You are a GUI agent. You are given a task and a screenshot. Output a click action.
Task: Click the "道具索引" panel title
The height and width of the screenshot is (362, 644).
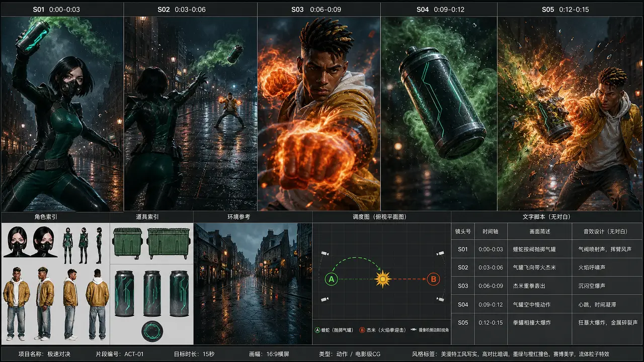(x=147, y=217)
